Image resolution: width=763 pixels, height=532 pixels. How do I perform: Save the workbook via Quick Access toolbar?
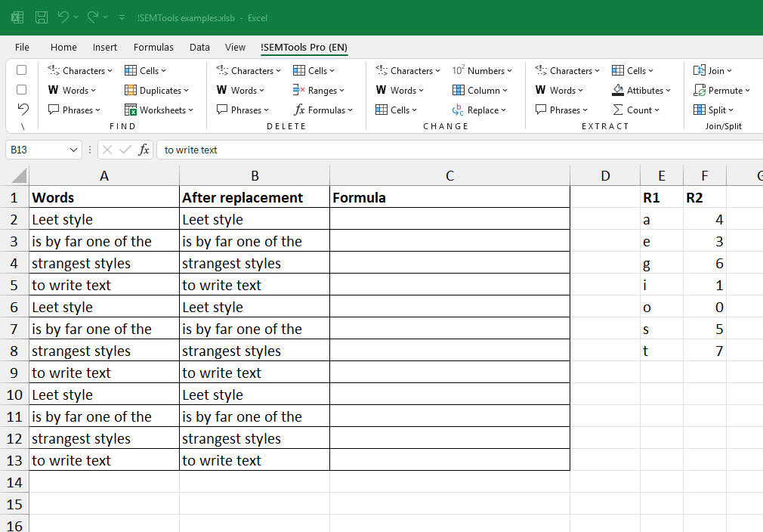[x=42, y=17]
